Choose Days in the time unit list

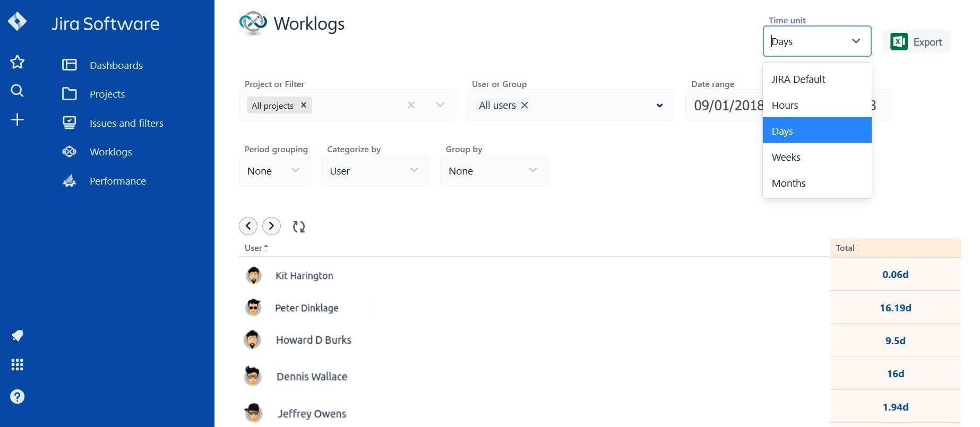[817, 130]
